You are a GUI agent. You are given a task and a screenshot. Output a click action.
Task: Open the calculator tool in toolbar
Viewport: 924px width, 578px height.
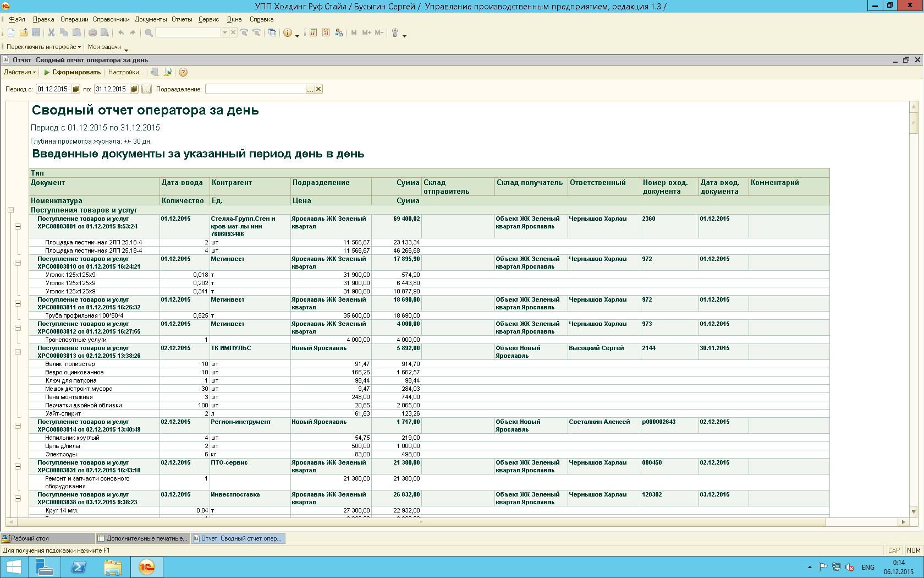313,33
